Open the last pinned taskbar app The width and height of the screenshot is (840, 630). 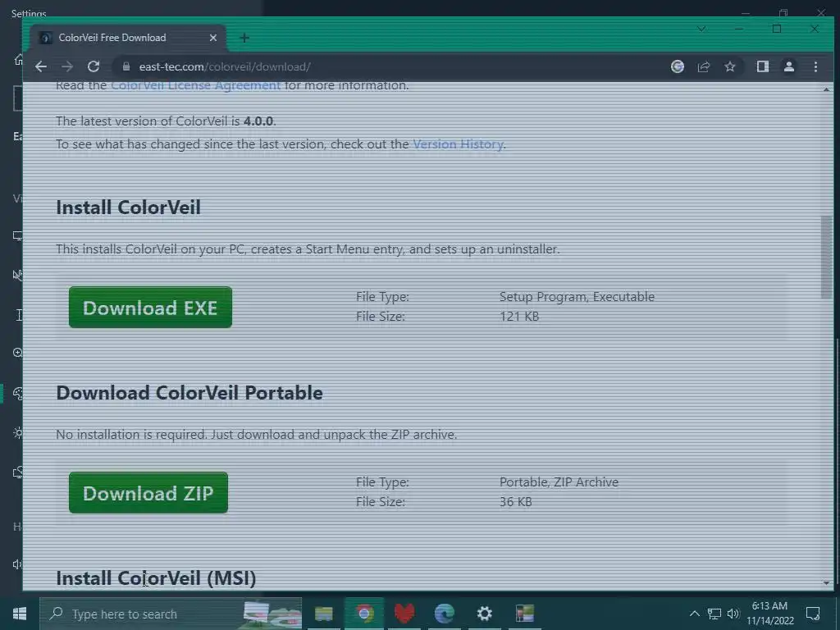[524, 614]
